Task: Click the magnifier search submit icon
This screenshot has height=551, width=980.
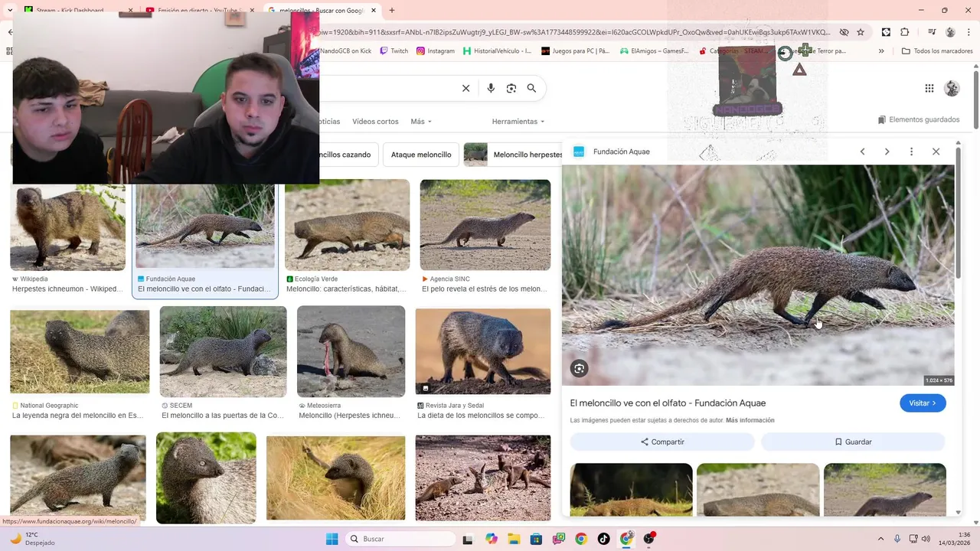Action: click(x=531, y=88)
